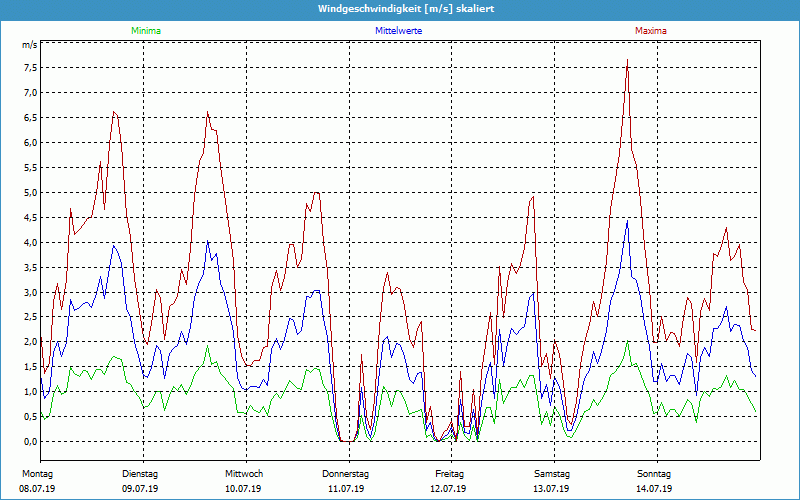
Task: Click the 2,0 y-axis value
Action: pos(31,342)
